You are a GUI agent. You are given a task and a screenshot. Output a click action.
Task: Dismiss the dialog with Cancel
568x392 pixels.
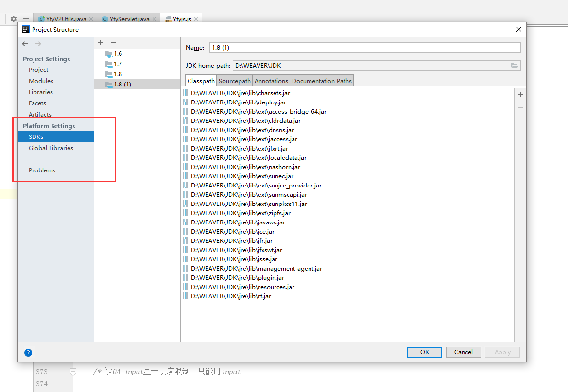(463, 352)
